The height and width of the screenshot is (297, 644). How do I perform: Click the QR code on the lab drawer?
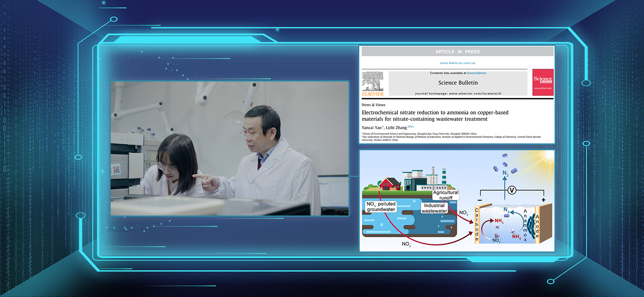click(x=116, y=171)
